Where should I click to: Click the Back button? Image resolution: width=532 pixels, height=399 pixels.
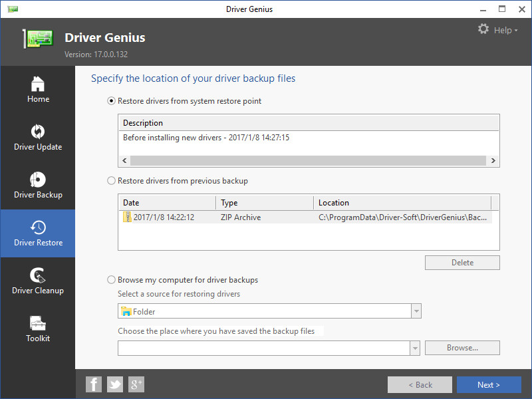[x=420, y=385]
